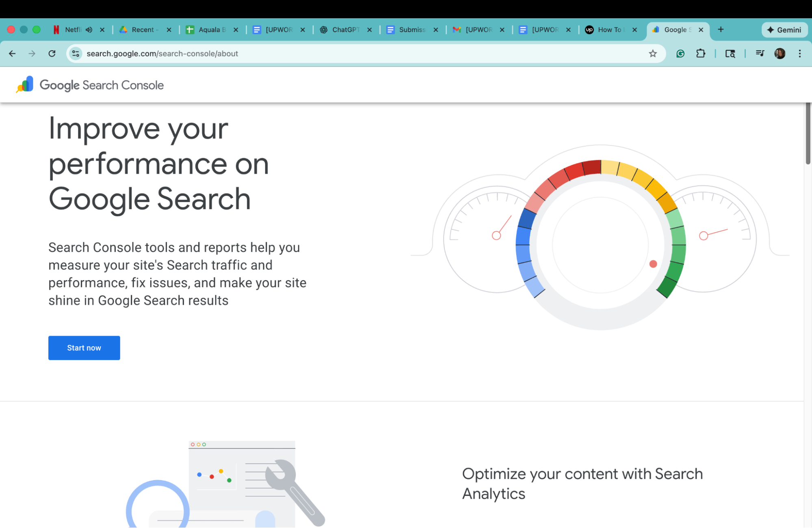Open the Chrome three-dot menu
This screenshot has width=812, height=528.
[799, 54]
